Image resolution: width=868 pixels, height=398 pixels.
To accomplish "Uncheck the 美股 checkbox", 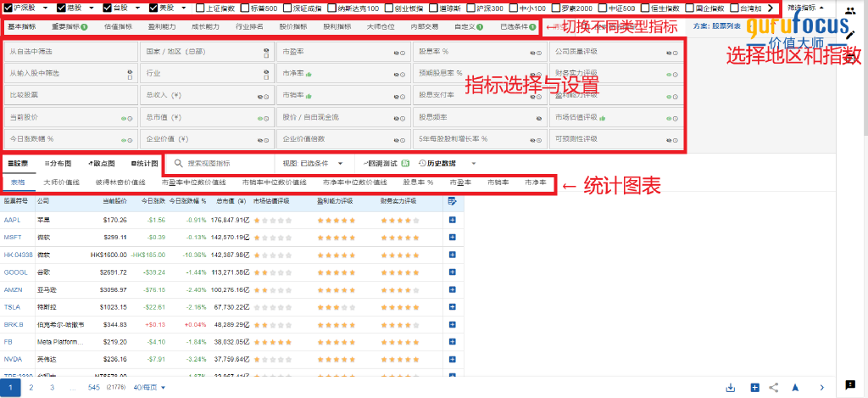I will point(153,8).
